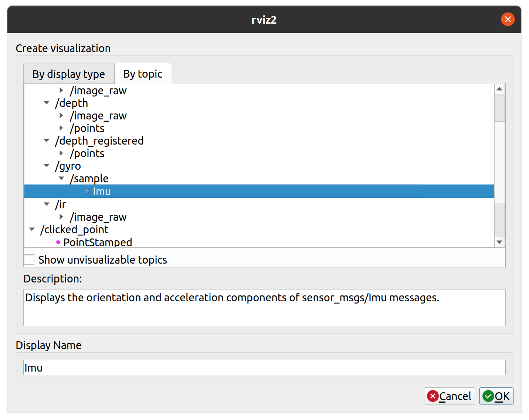Click the red X icon on Cancel
The width and height of the screenshot is (529, 420).
[x=433, y=396]
